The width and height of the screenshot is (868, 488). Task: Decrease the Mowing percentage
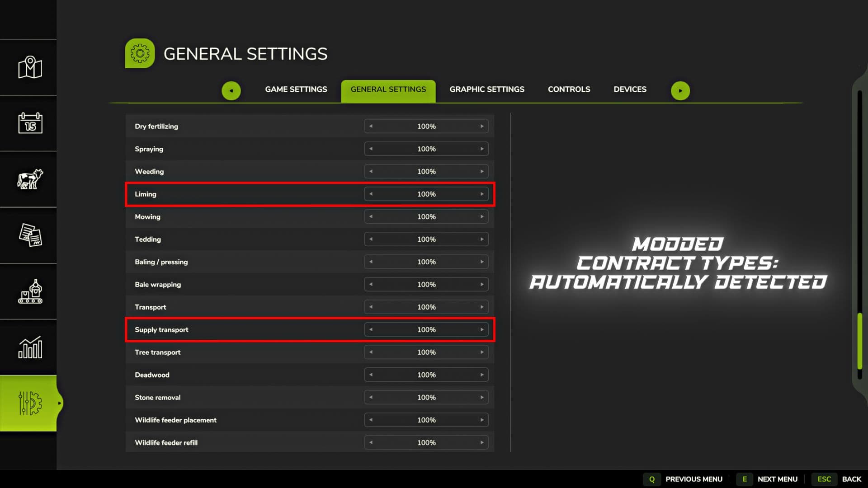[x=371, y=216]
